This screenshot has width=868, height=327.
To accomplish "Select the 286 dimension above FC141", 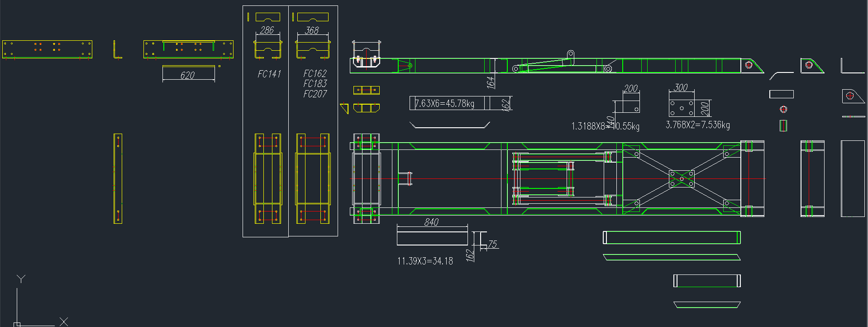I will pos(267,30).
